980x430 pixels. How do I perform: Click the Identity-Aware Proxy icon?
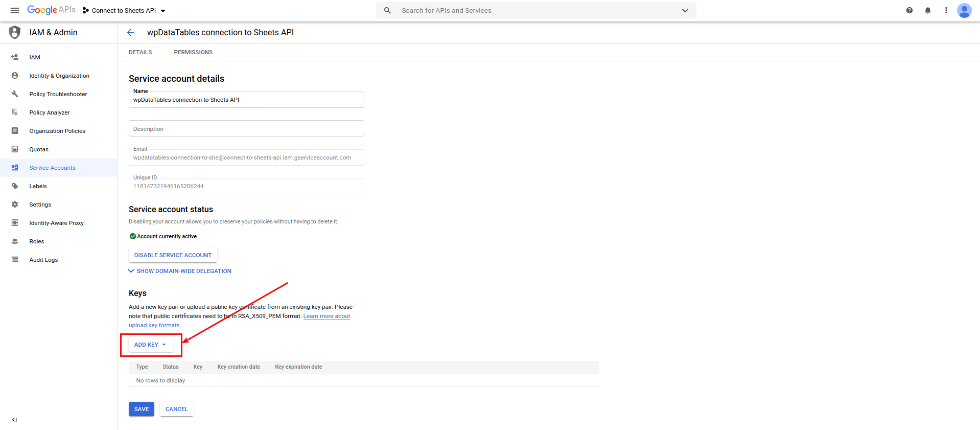pos(15,223)
